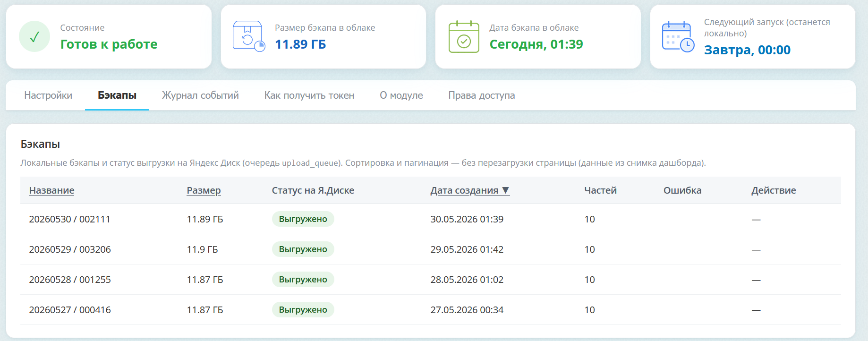Select backup name 20260530 / 002111

pos(70,219)
